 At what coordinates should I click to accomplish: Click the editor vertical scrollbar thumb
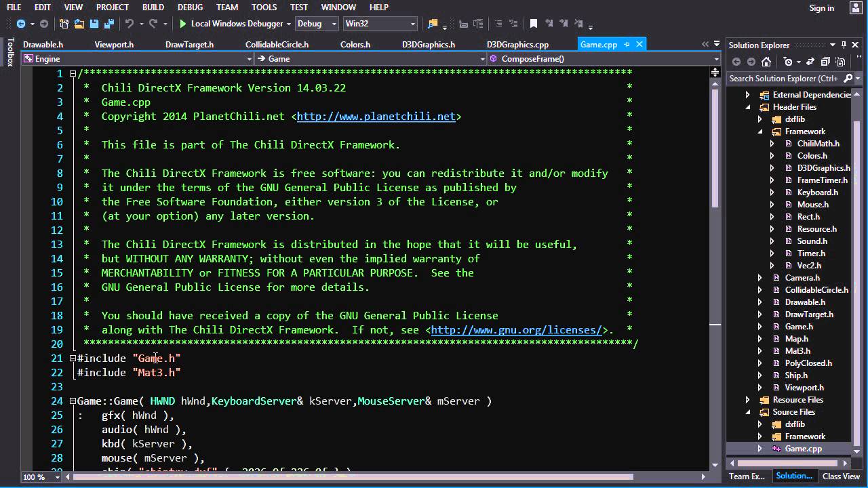[x=715, y=148]
